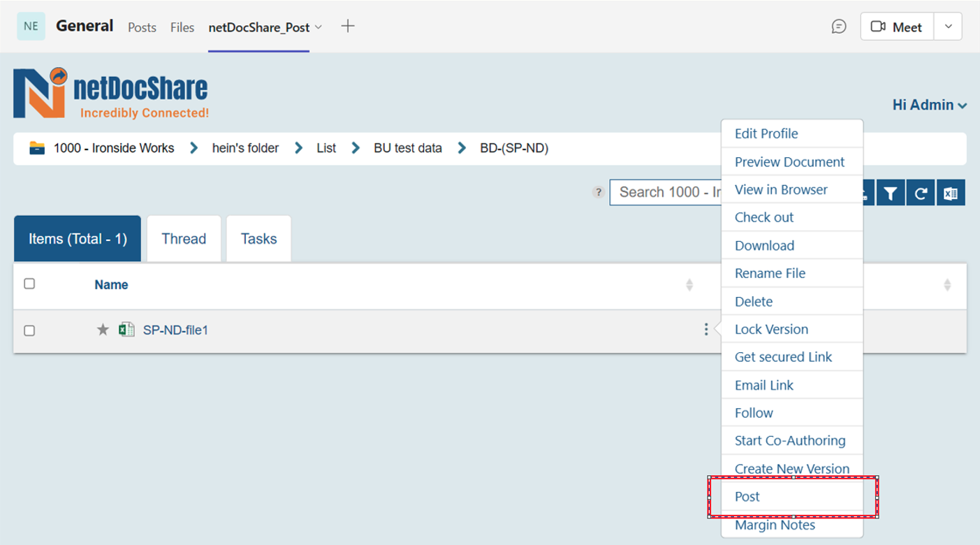Click the refresh icon button
The width and height of the screenshot is (980, 545).
(x=920, y=194)
